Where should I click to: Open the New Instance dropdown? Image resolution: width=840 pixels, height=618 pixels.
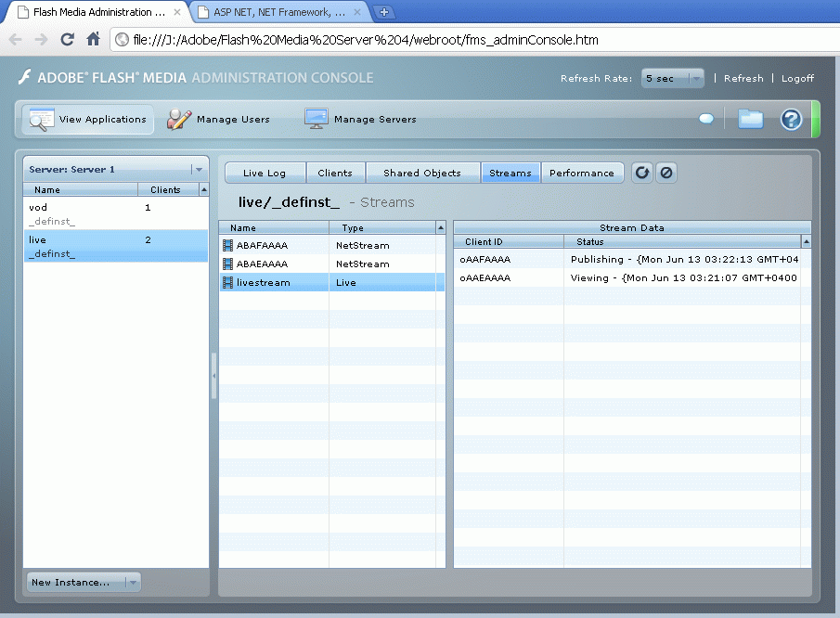(84, 582)
